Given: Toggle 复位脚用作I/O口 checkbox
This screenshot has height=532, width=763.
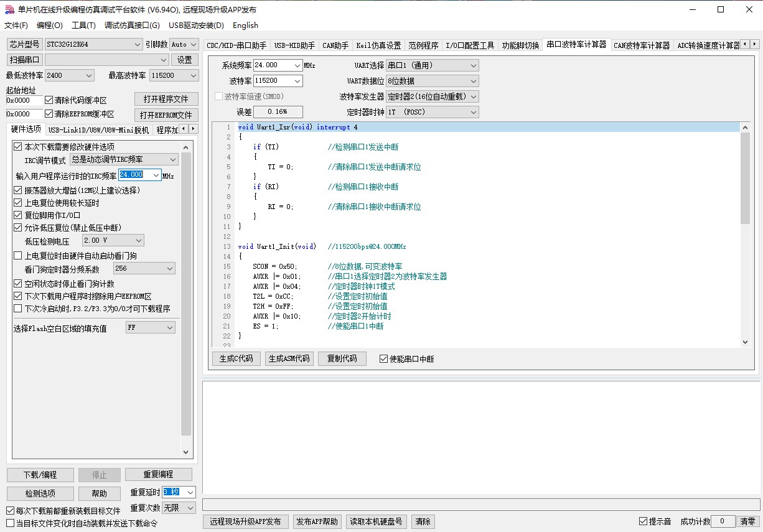Looking at the screenshot, I should [18, 215].
